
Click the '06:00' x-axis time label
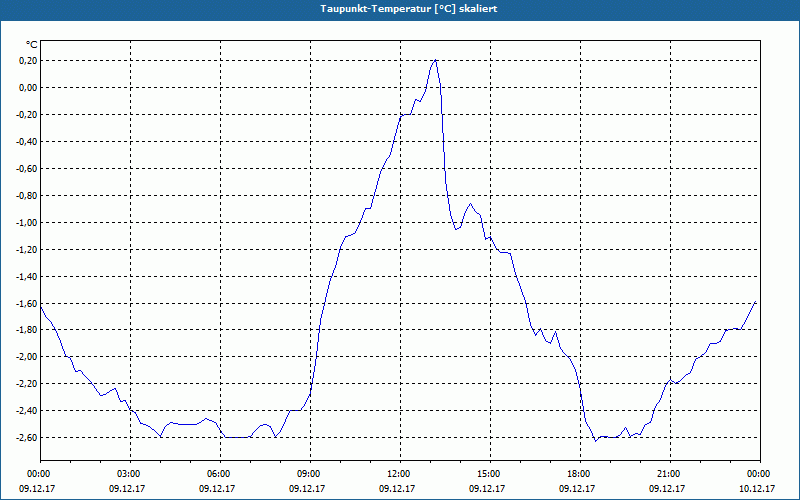coord(220,474)
